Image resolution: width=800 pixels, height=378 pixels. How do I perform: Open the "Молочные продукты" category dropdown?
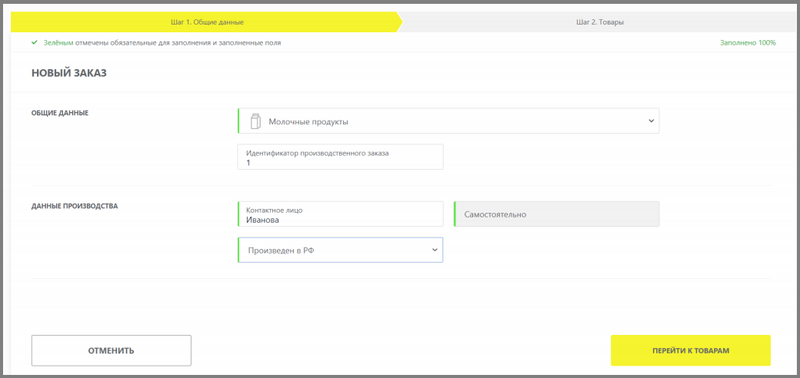click(448, 121)
